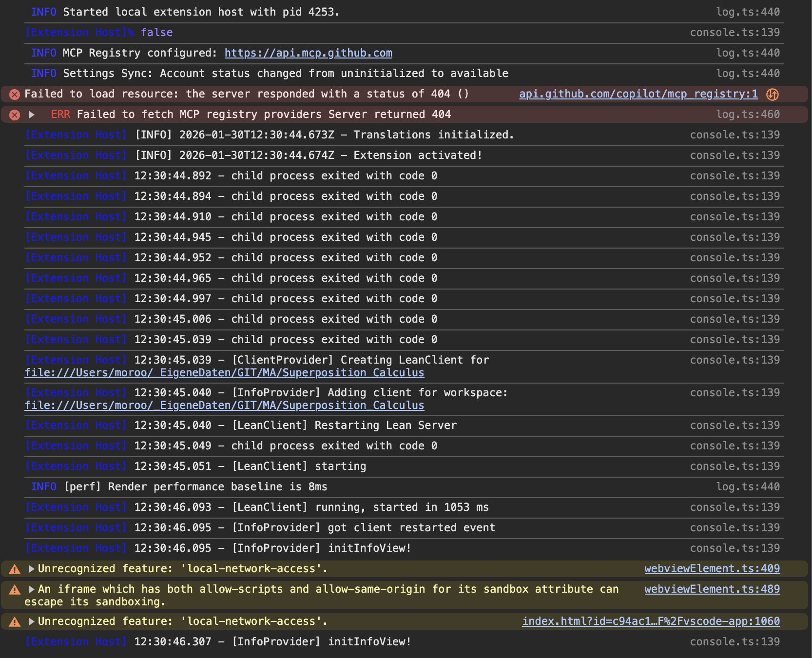Click the warning icon on the index.html warning row

[x=15, y=622]
